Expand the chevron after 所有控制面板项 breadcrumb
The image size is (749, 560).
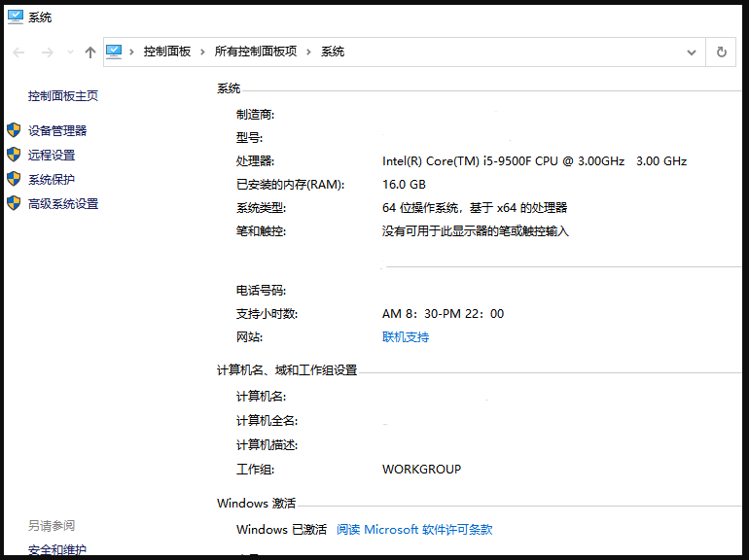click(x=309, y=52)
